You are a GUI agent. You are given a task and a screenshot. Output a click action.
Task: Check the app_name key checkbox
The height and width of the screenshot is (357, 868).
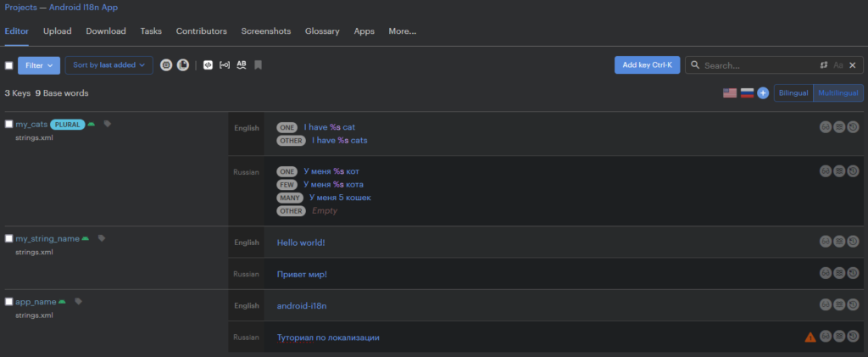[8, 302]
